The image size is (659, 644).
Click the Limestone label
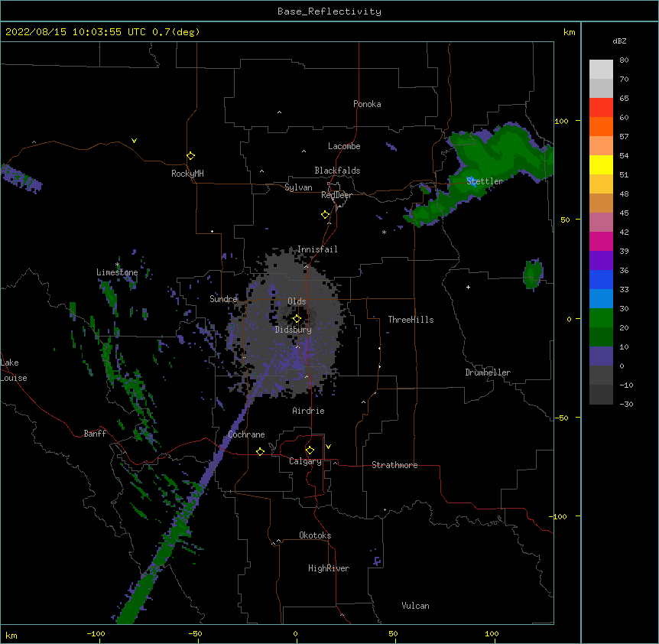coord(117,272)
